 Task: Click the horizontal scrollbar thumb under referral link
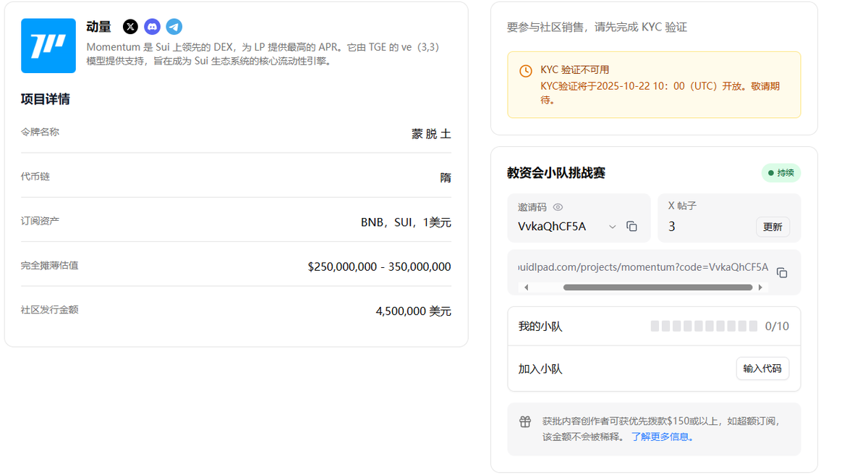click(x=658, y=287)
